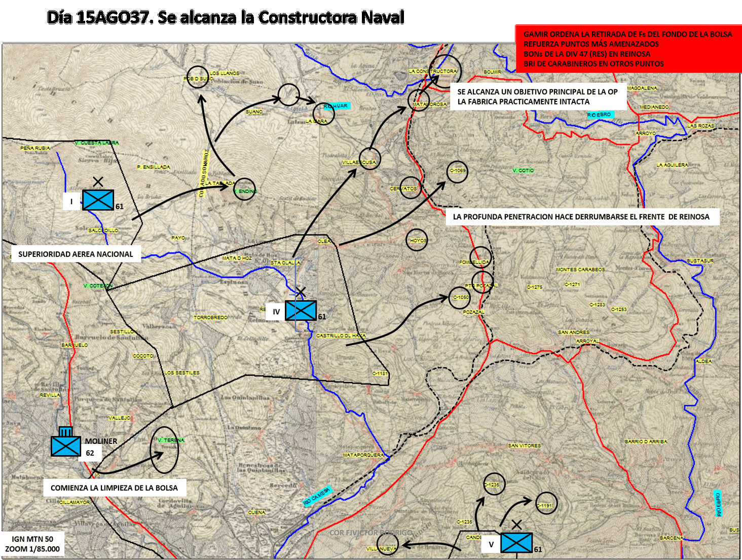
Task: Click the 'MATAPORQUERA' place label
Action: 363,455
